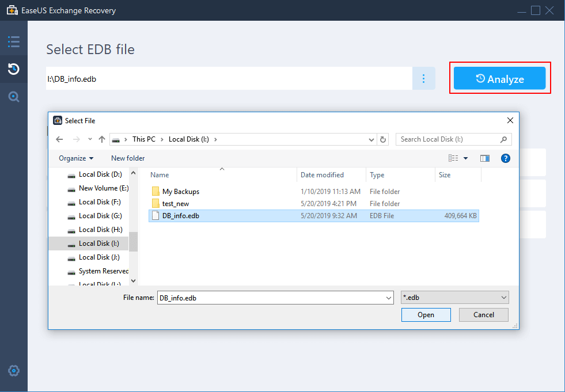
Task: Refresh the Local Disk (I:) folder
Action: click(384, 139)
